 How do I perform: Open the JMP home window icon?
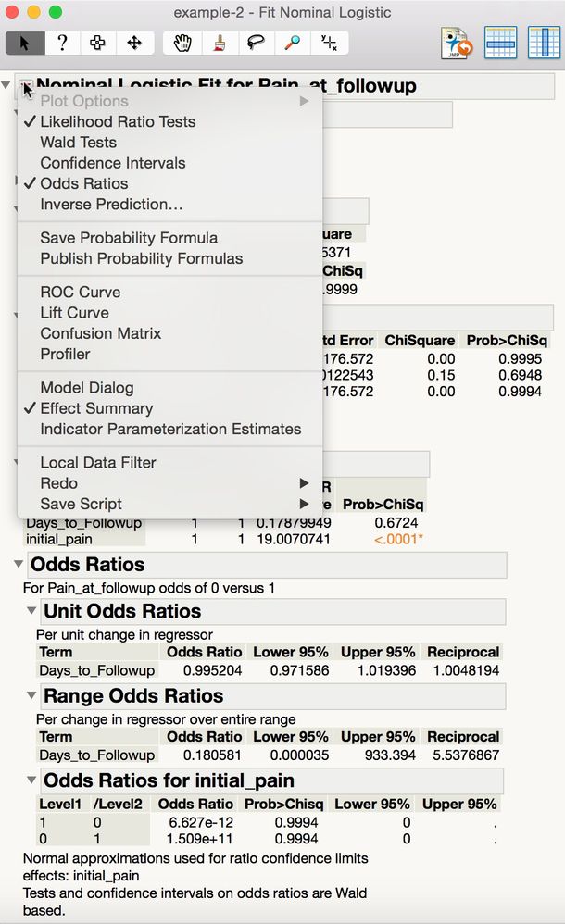tap(457, 43)
